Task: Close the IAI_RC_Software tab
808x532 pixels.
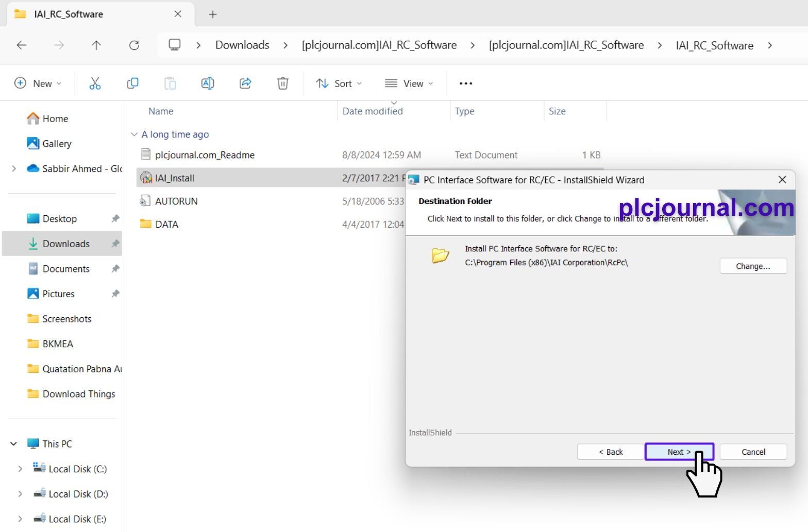Action: coord(178,14)
